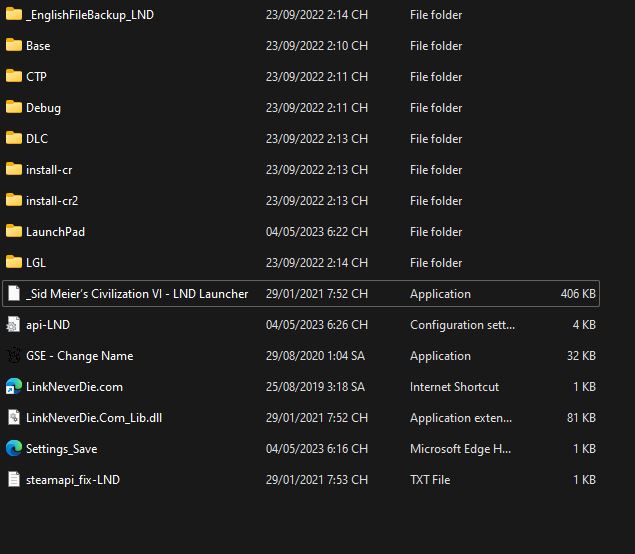
Task: Click the date 04/05/2023 6:26 CH
Action: click(x=317, y=325)
